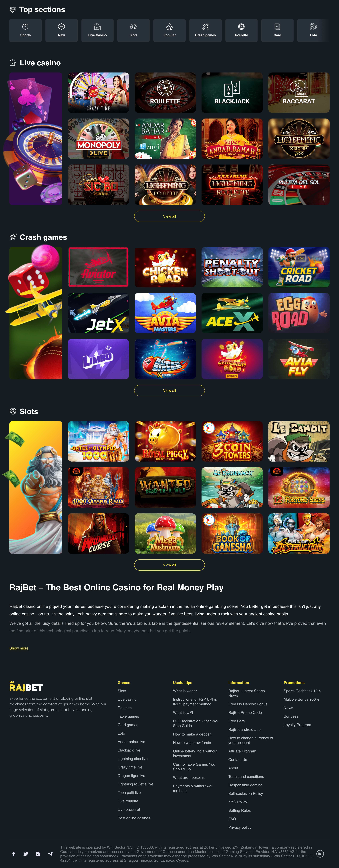Open the Loto section tile
This screenshot has width=339, height=868.
[x=313, y=30]
